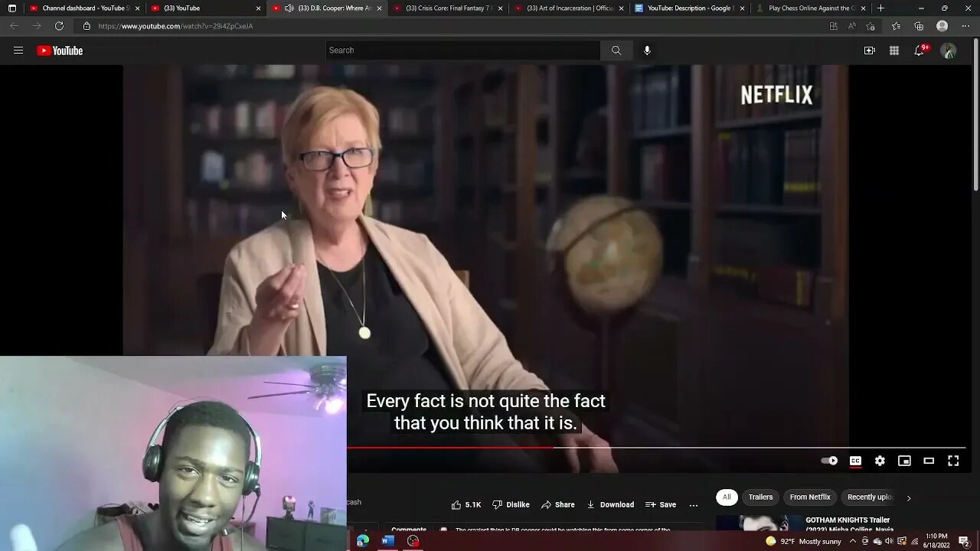This screenshot has height=551, width=980.
Task: Switch to Play Chess Online tab
Action: click(811, 8)
